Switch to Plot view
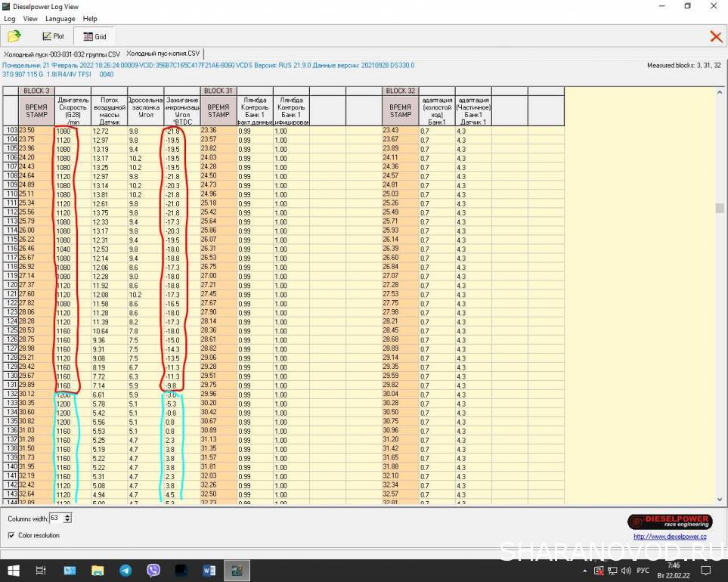 (53, 36)
